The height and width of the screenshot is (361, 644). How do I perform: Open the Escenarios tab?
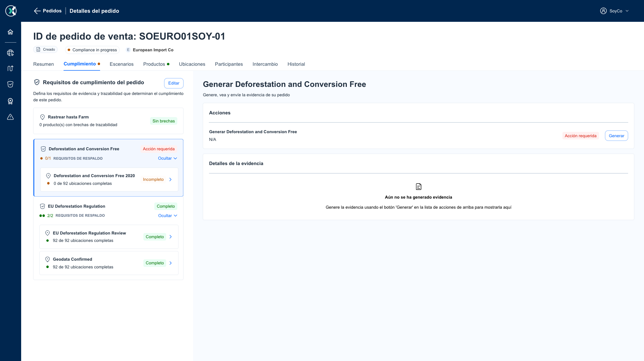pos(122,64)
